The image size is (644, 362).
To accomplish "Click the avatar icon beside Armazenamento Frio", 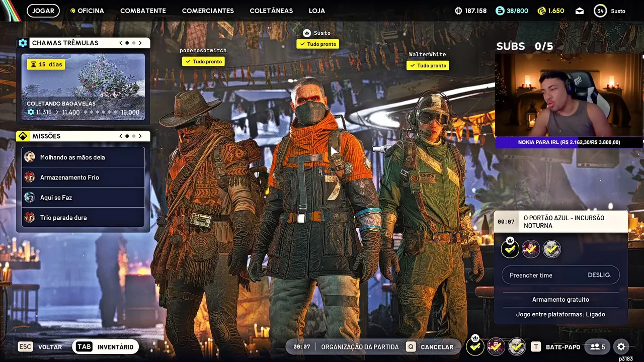I will (x=30, y=177).
